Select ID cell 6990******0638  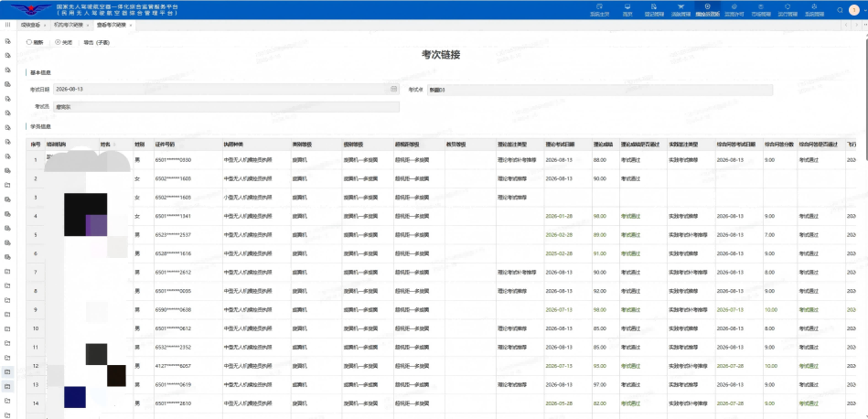tap(173, 310)
